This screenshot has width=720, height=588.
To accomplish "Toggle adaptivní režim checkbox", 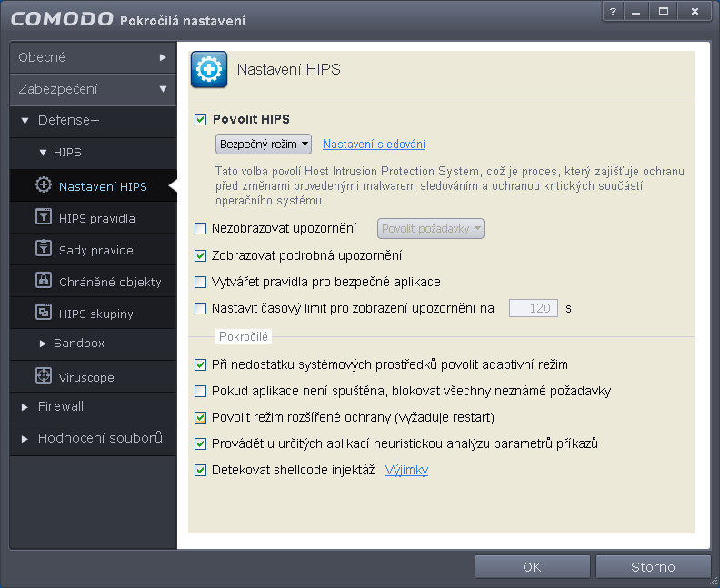I will pyautogui.click(x=200, y=365).
